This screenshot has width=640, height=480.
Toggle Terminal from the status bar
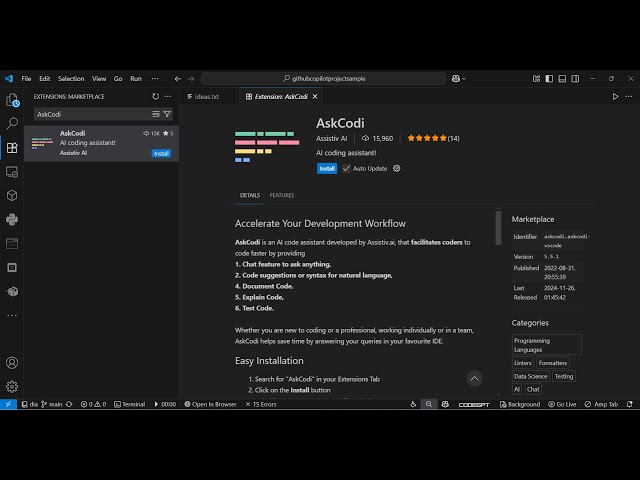pos(129,404)
